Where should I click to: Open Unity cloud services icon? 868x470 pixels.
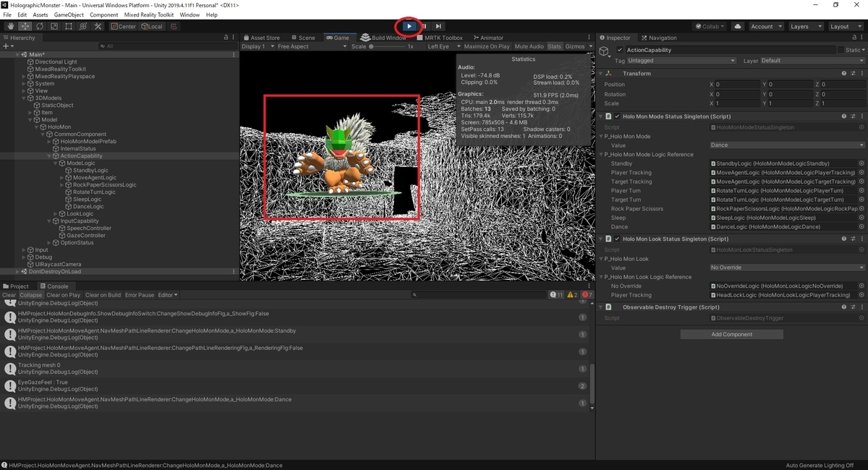(x=737, y=27)
